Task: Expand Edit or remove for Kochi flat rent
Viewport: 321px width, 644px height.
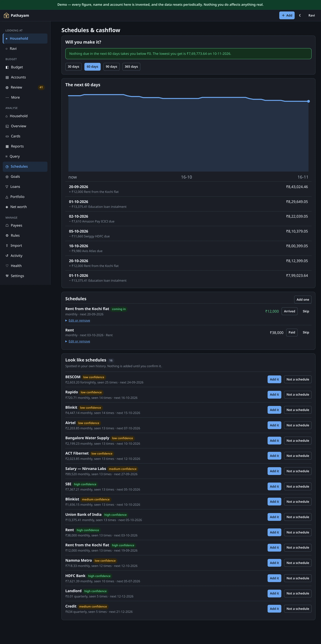Action: coord(79,321)
